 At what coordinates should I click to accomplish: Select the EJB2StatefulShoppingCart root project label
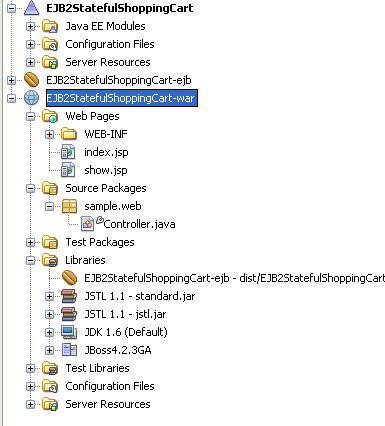[x=120, y=8]
